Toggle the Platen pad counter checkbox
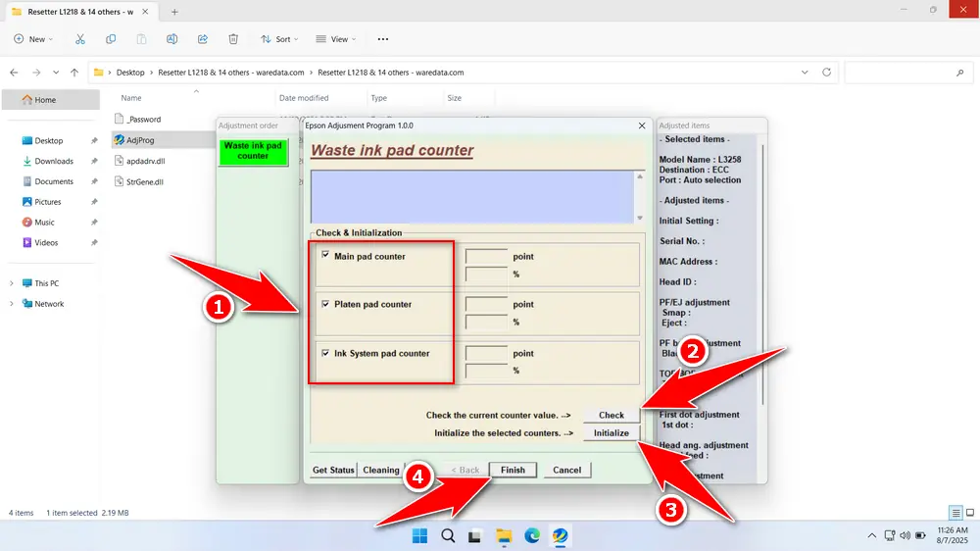 pyautogui.click(x=325, y=304)
